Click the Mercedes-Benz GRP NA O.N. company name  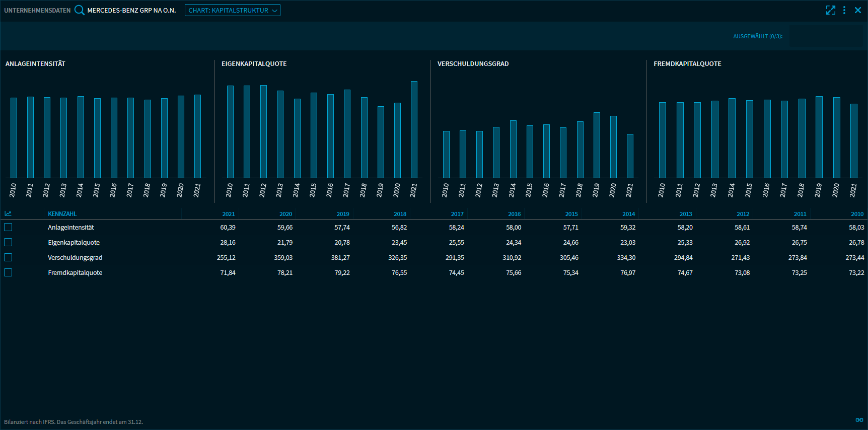click(x=131, y=10)
